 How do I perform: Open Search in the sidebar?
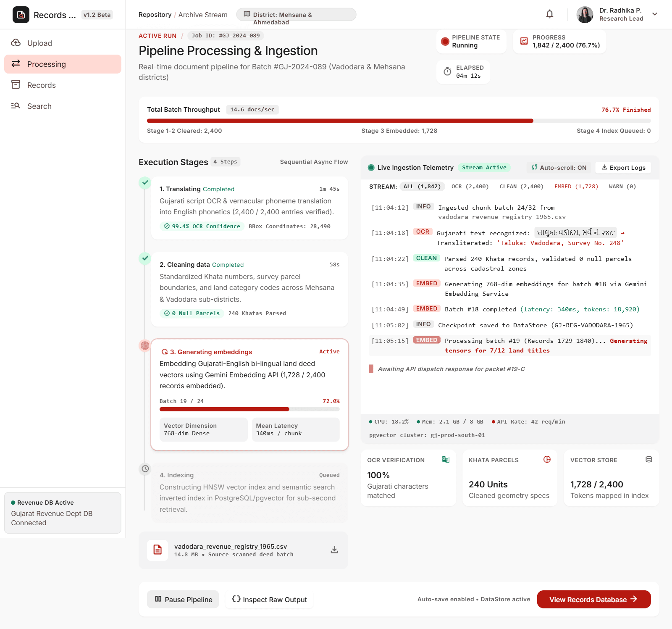coord(63,106)
